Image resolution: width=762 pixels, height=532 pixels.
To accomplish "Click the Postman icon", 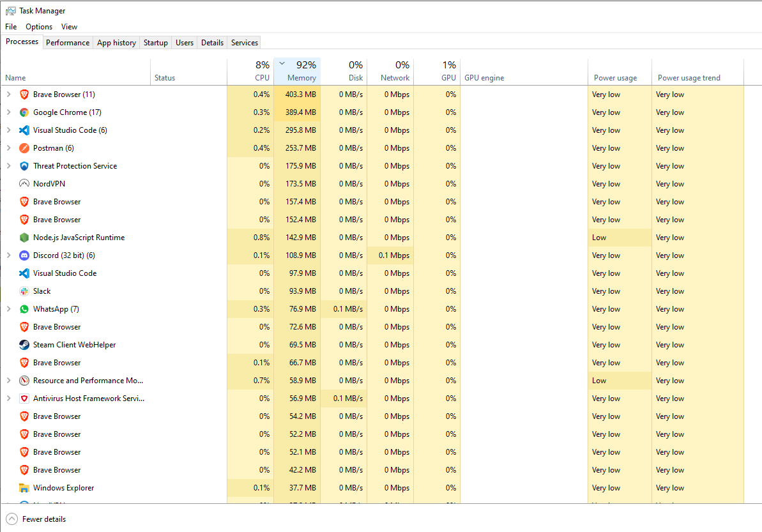I will 24,148.
